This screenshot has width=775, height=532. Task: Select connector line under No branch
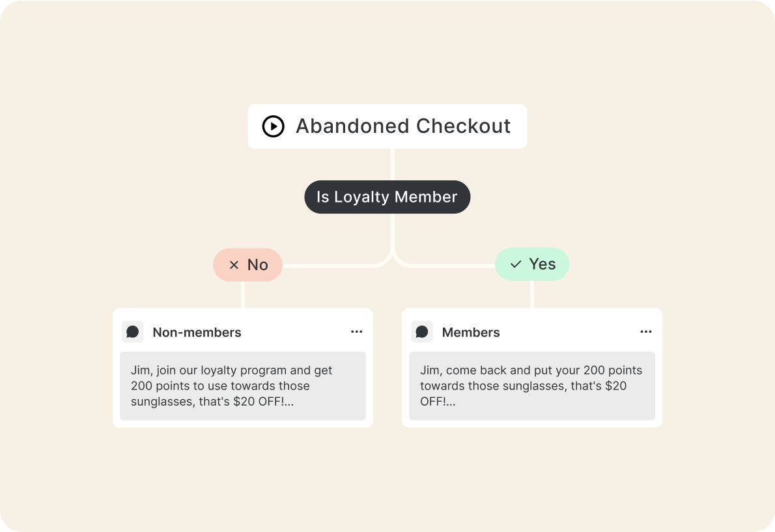(243, 294)
